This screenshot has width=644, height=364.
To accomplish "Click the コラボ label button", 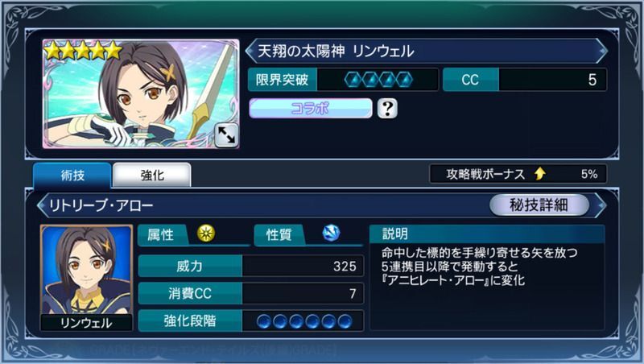I will point(311,109).
